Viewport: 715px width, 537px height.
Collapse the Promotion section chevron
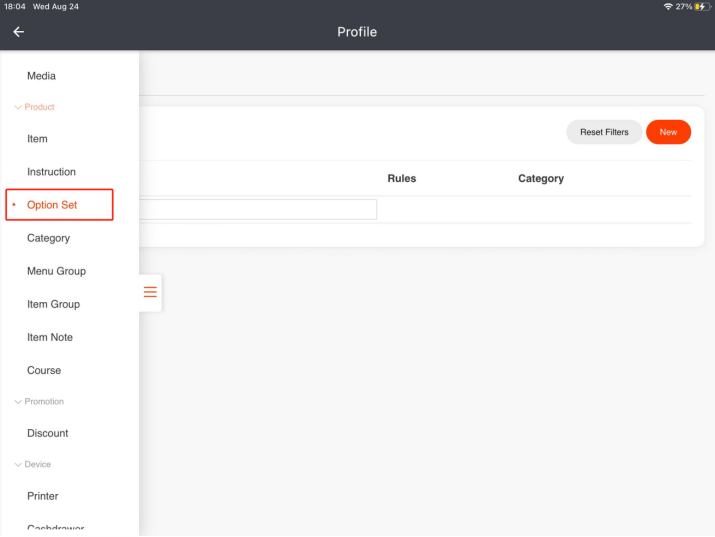point(18,402)
